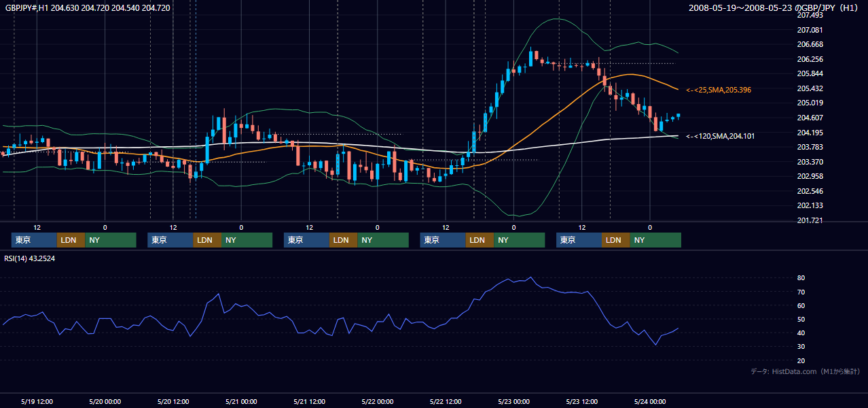This screenshot has width=868, height=408.
Task: Click the rightmost NY session block
Action: tap(655, 240)
